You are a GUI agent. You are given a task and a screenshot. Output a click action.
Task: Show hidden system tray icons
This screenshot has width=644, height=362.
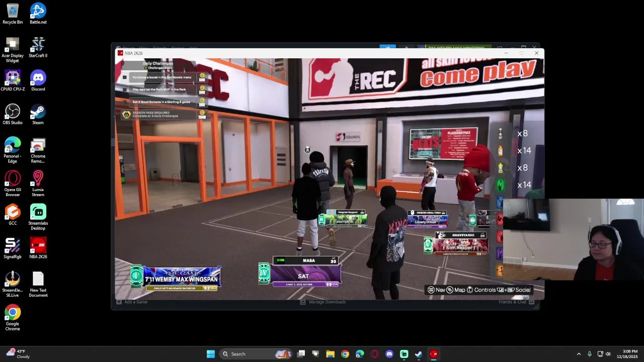pos(579,354)
